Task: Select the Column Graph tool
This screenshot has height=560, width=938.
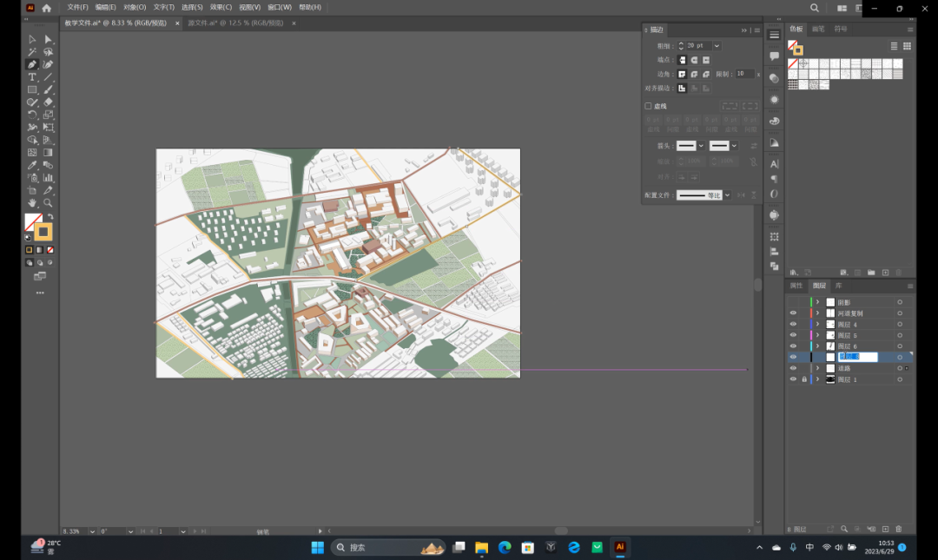Action: pyautogui.click(x=49, y=178)
